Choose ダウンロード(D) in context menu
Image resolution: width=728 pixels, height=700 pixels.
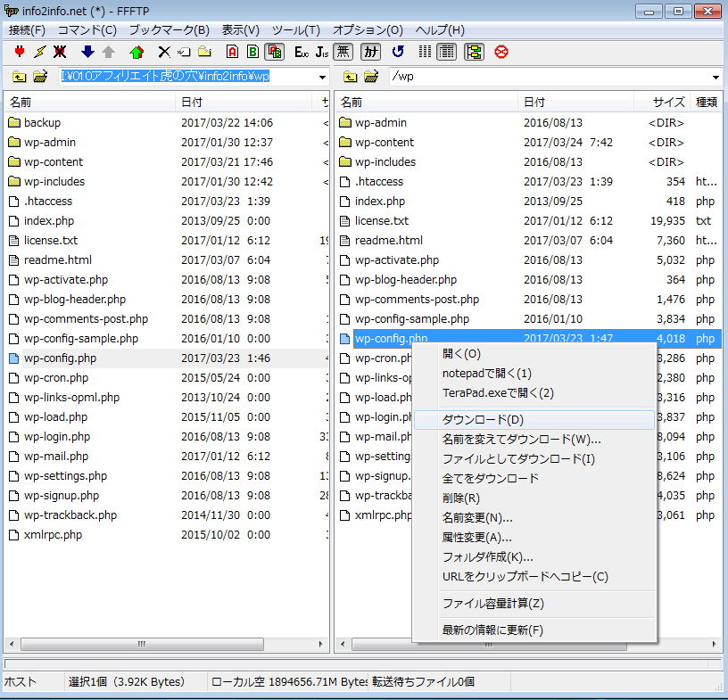point(534,420)
